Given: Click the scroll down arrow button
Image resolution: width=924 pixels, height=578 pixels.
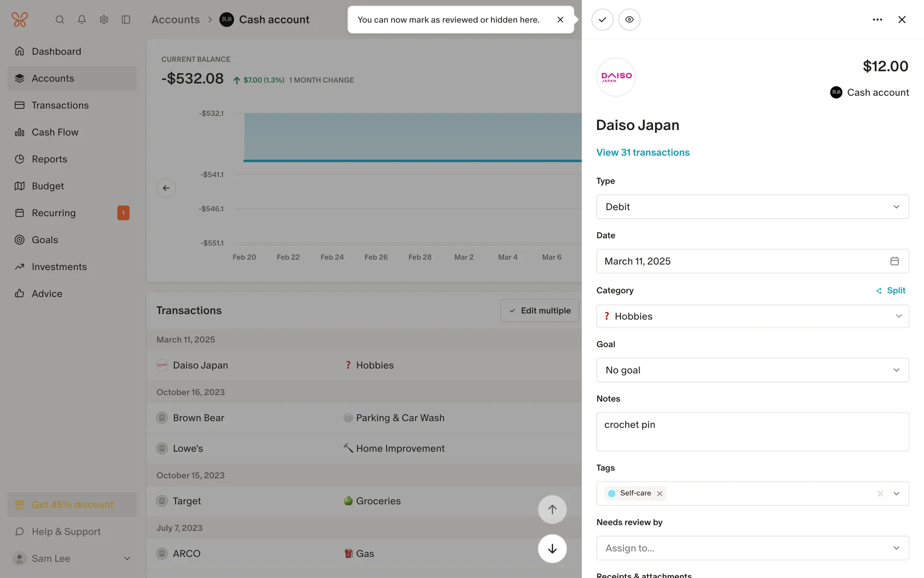Looking at the screenshot, I should coord(552,549).
